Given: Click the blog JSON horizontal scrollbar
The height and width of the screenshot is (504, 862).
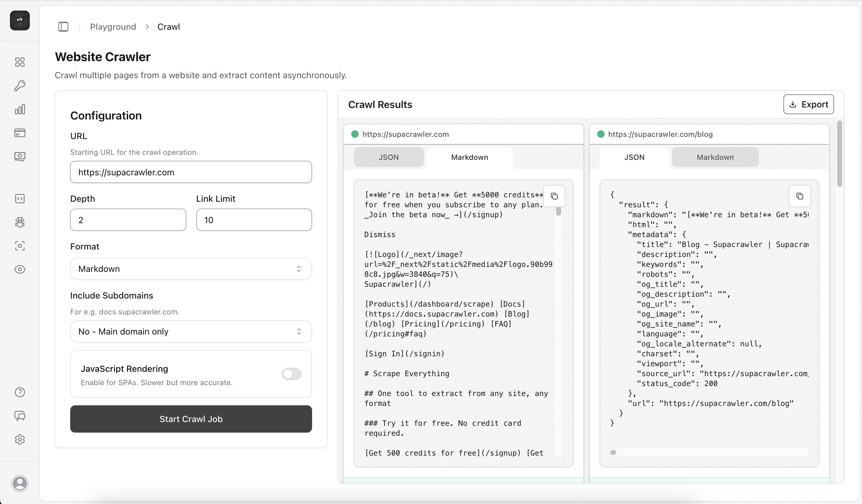Looking at the screenshot, I should pos(613,452).
